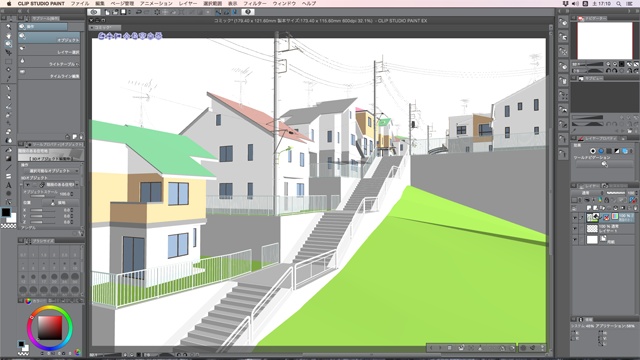Viewport: 640px width, 360px height.
Task: Click the Redo icon in command bar
Action: pos(147,12)
